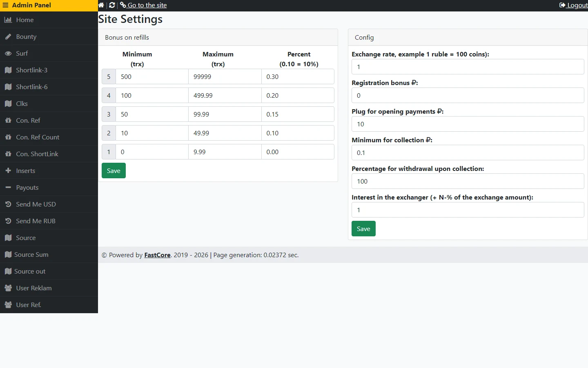Open the Source sidebar menu item
This screenshot has width=588, height=368.
coord(49,238)
